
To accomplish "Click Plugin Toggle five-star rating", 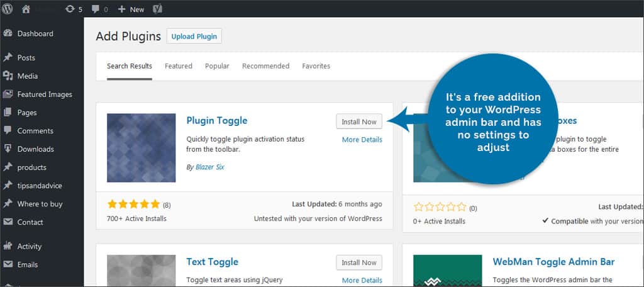I will (x=133, y=205).
